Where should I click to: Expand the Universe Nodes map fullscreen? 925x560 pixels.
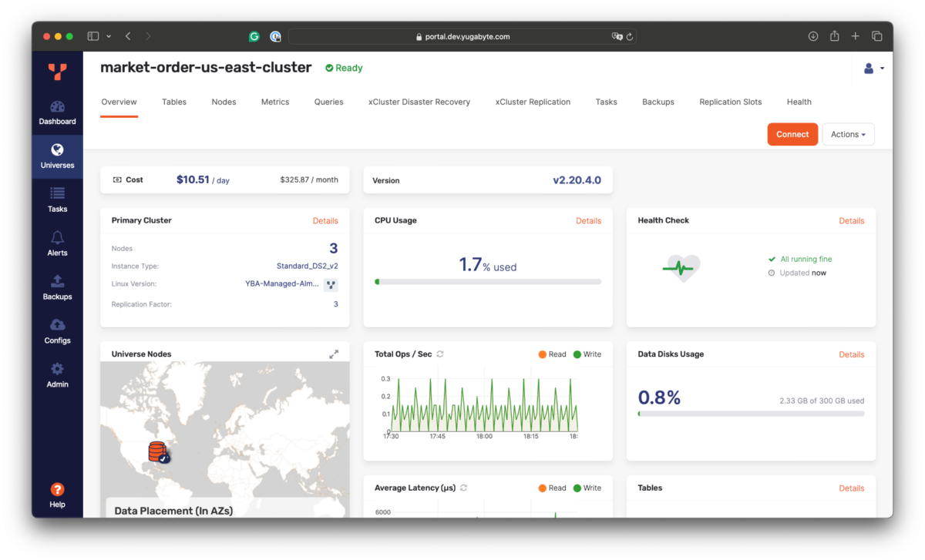[334, 354]
